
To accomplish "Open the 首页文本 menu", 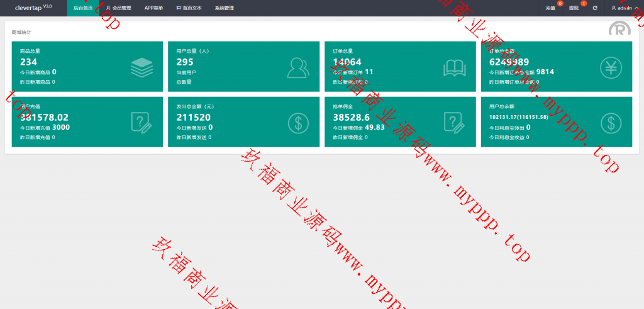I will point(189,8).
